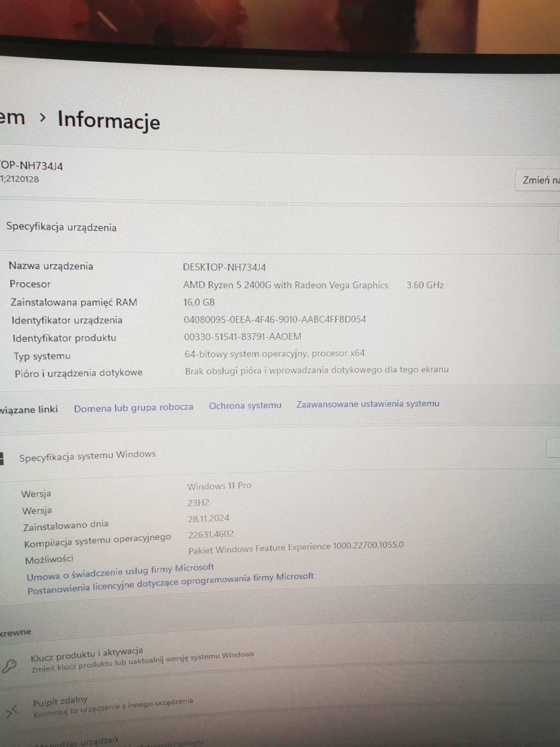Select the 23H2 version value

[x=199, y=503]
